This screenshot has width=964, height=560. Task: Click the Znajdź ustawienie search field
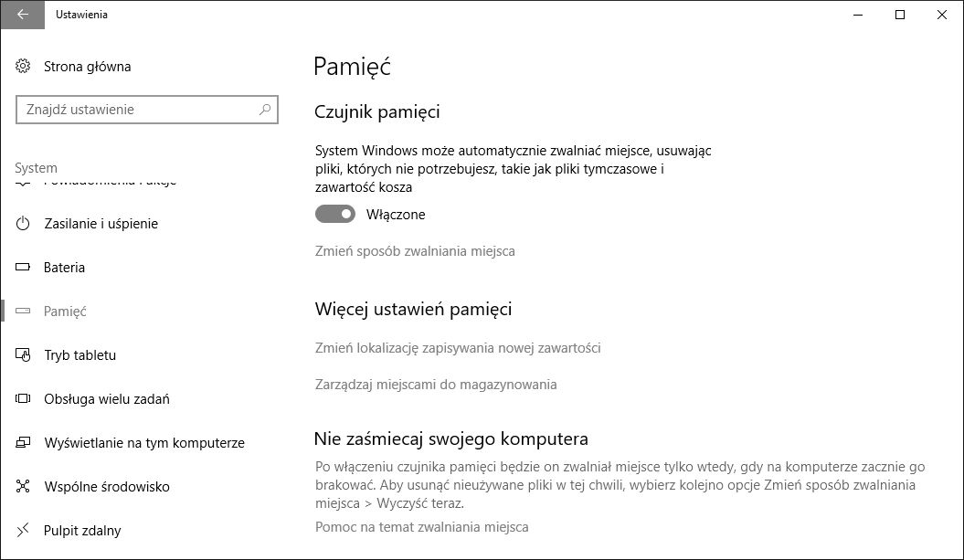[x=137, y=110]
